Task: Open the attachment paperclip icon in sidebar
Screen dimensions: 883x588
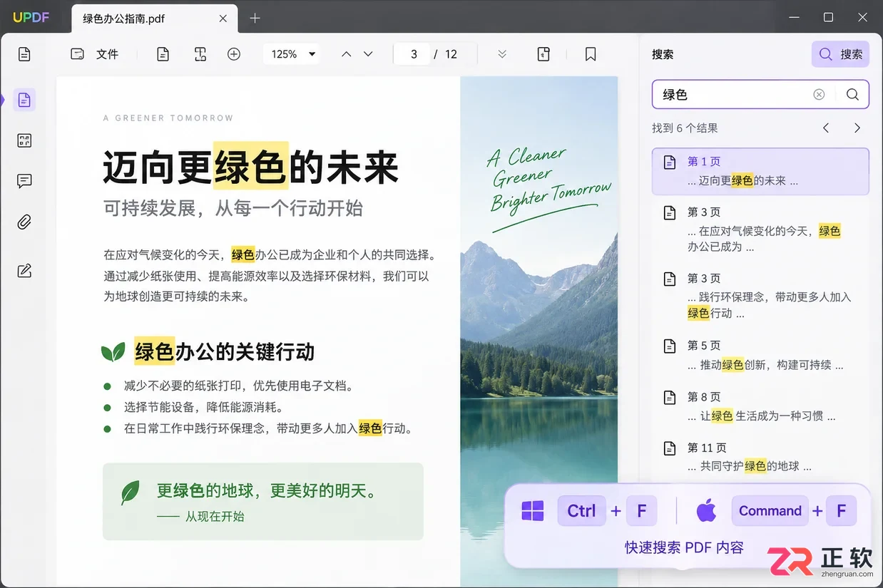Action: tap(24, 222)
